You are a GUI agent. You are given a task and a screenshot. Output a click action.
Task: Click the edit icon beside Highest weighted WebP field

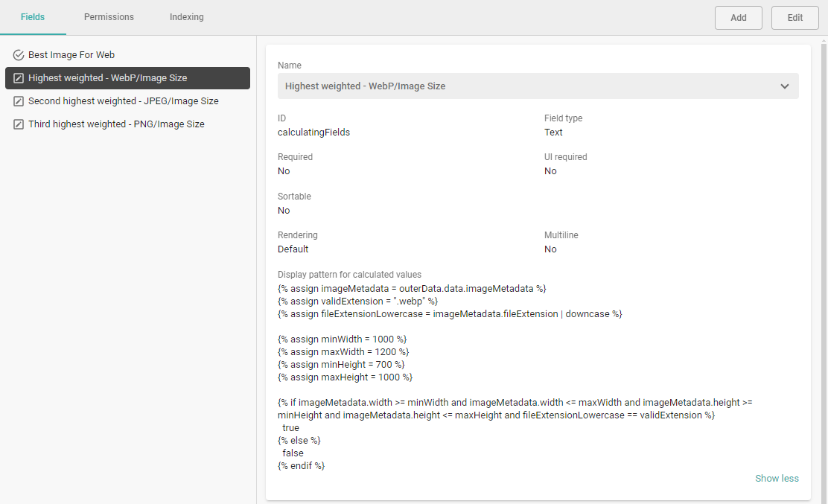pos(19,78)
